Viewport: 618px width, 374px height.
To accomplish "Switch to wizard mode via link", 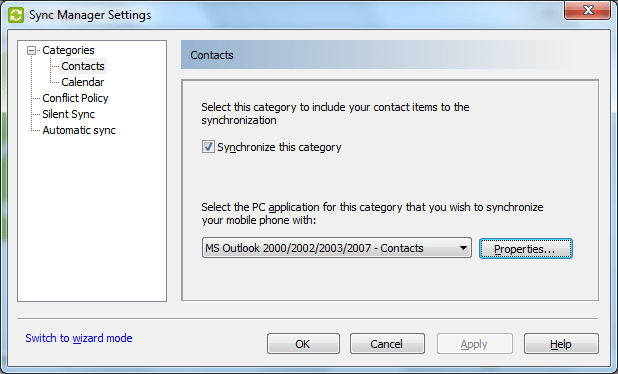I will 79,338.
